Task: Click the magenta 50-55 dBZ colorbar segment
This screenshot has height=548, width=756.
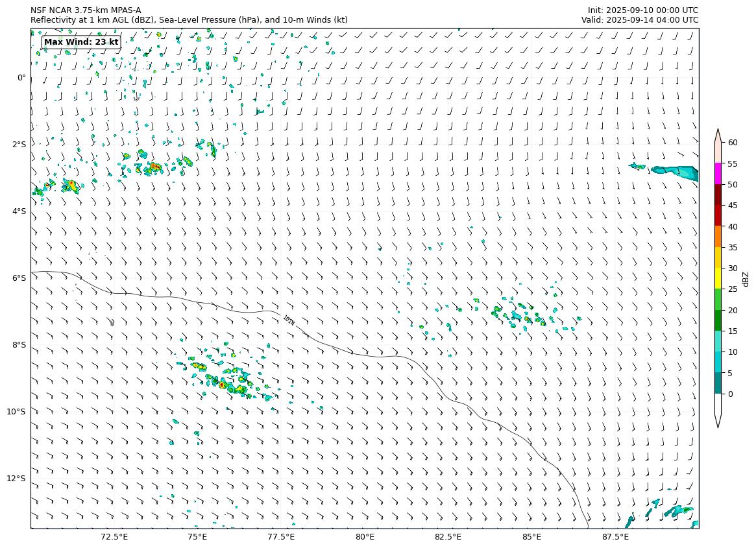Action: point(718,174)
